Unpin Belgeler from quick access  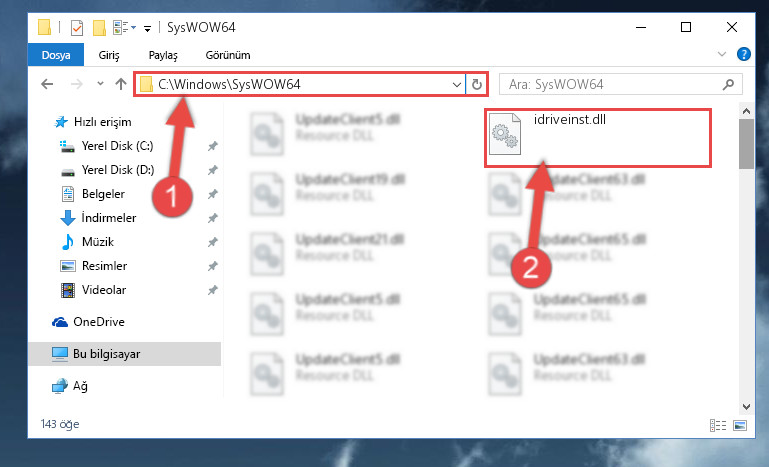pyautogui.click(x=212, y=194)
